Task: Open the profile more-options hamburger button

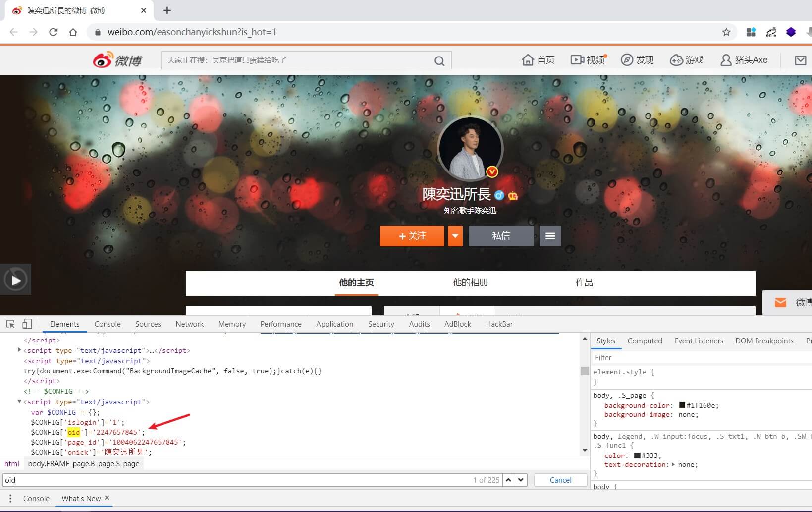Action: [x=550, y=236]
